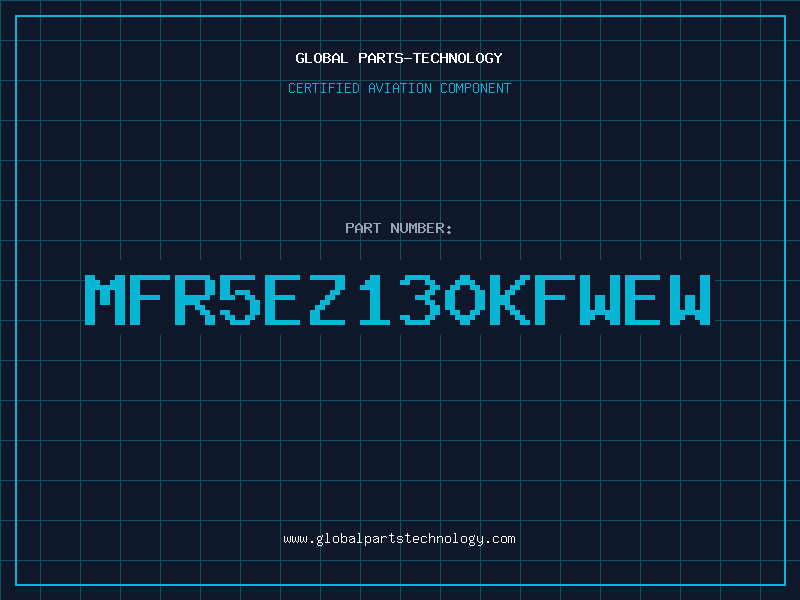Open the www.globalpartstechnology.com link

point(399,539)
